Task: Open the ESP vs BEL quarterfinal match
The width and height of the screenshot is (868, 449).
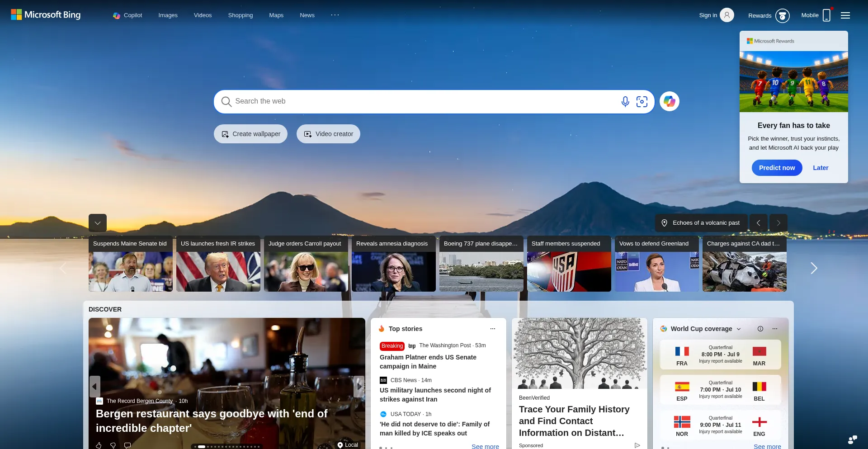Action: coord(721,390)
